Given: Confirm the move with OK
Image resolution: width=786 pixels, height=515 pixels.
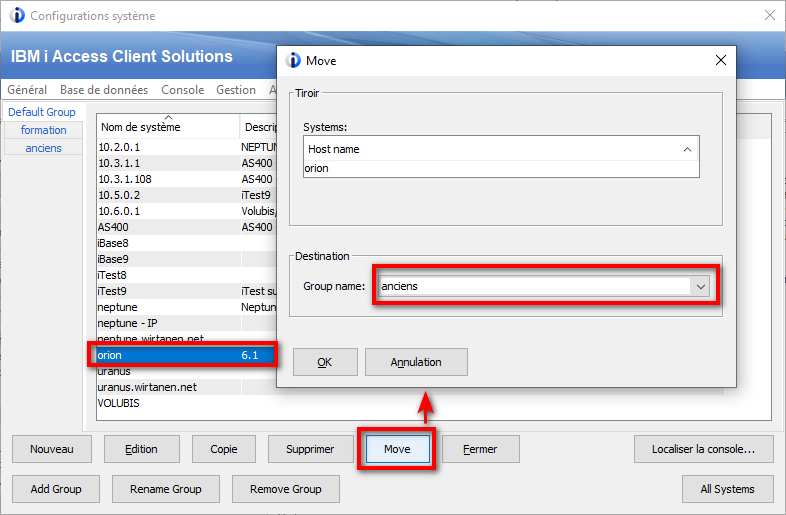Looking at the screenshot, I should coord(325,362).
